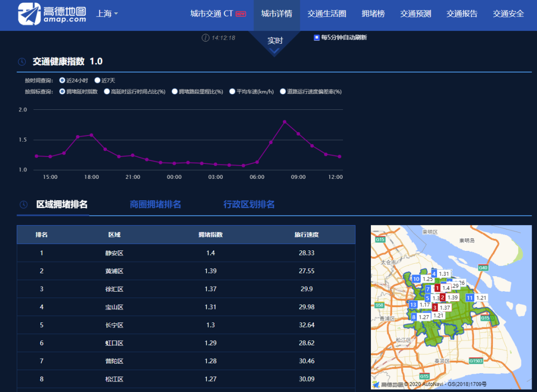Image resolution: width=537 pixels, height=392 pixels.
Task: Open the 交通安全 page
Action: point(508,14)
